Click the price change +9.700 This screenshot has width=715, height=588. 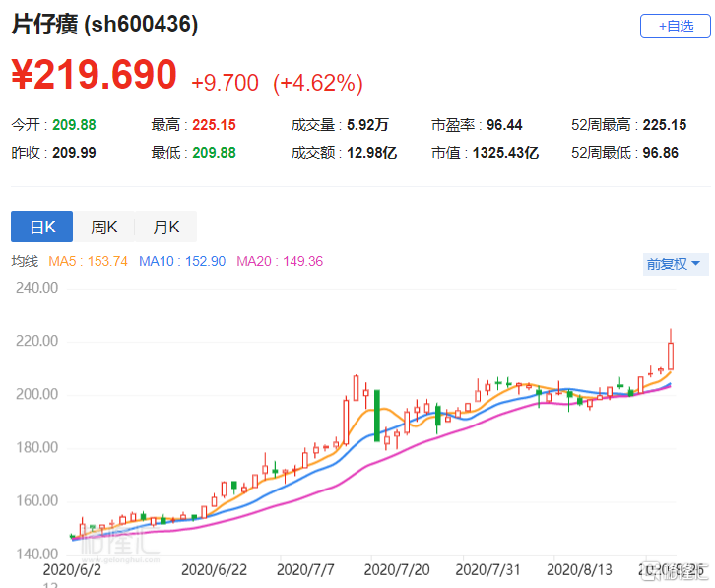226,83
